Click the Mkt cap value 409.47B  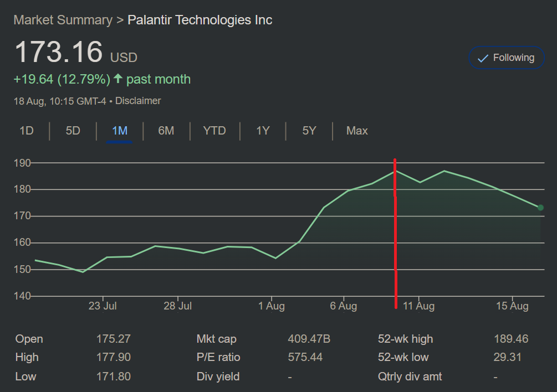[x=309, y=339]
